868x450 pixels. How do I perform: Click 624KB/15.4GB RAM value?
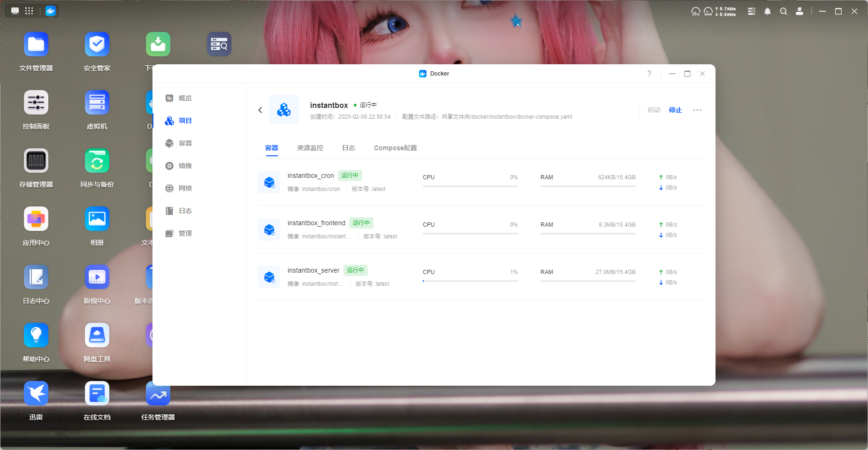pyautogui.click(x=617, y=177)
